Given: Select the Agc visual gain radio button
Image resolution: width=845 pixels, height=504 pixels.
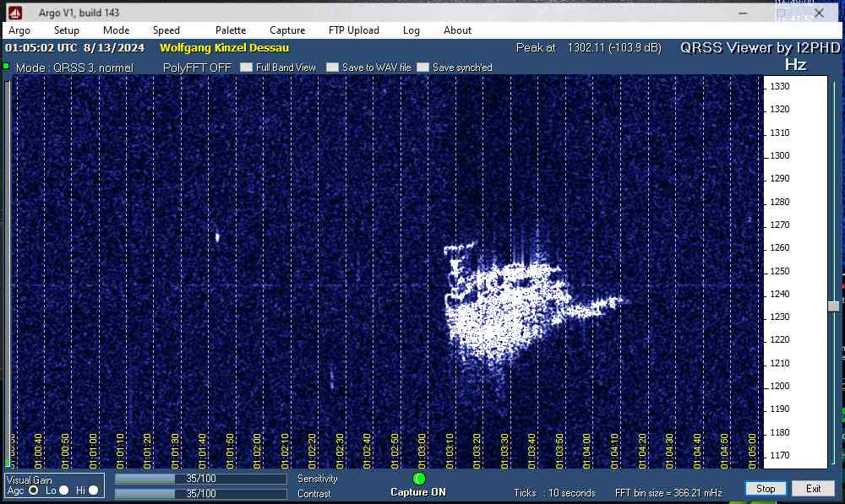Looking at the screenshot, I should point(34,490).
